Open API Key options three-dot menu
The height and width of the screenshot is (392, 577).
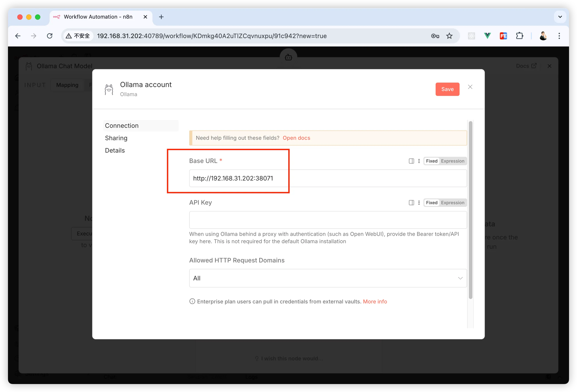(x=419, y=203)
